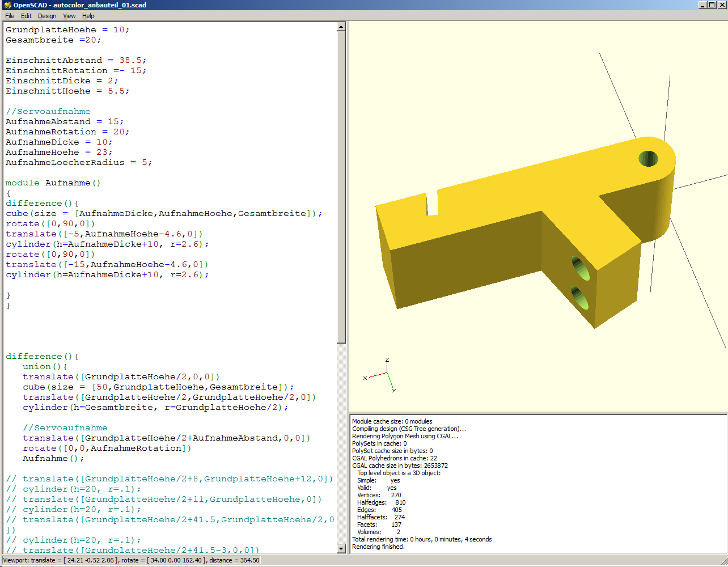Click 'Rendering finished.' line in the console
This screenshot has height=567, width=728.
(378, 547)
